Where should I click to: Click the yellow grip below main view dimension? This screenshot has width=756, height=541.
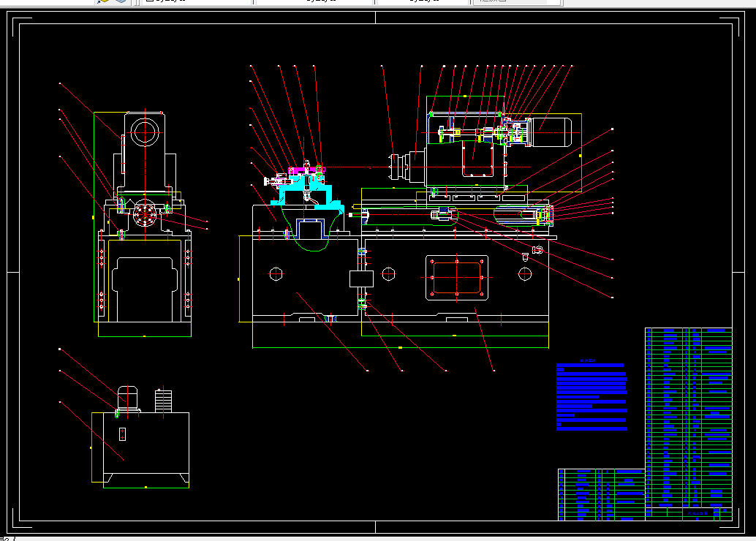400,347
